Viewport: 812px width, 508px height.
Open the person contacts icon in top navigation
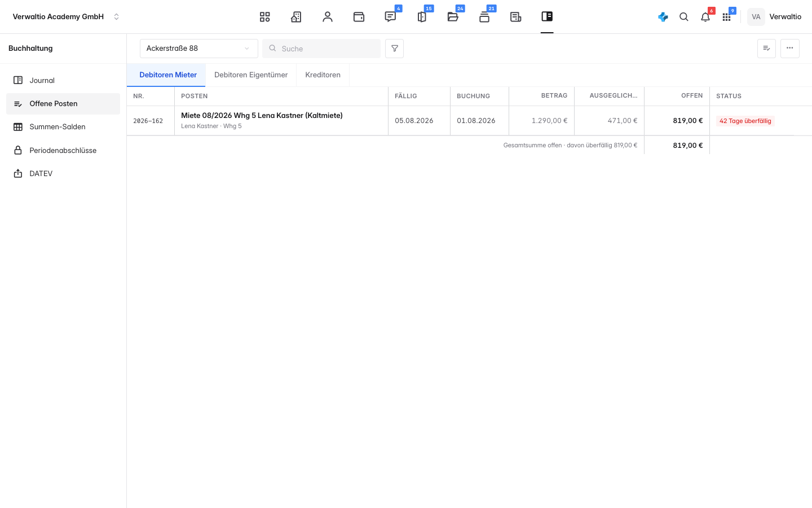click(328, 17)
